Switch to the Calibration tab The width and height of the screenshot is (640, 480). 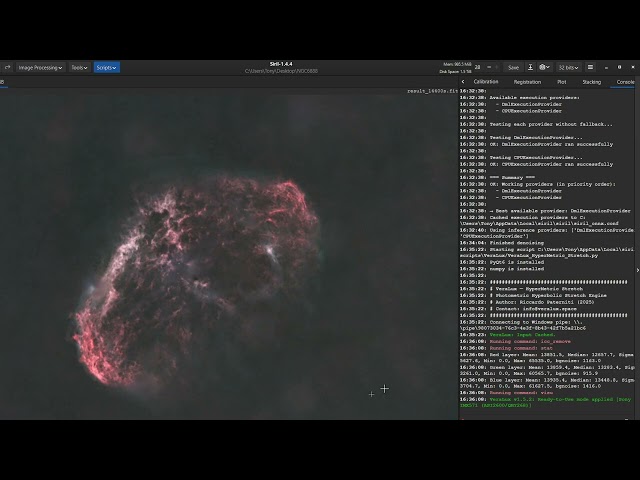(486, 82)
